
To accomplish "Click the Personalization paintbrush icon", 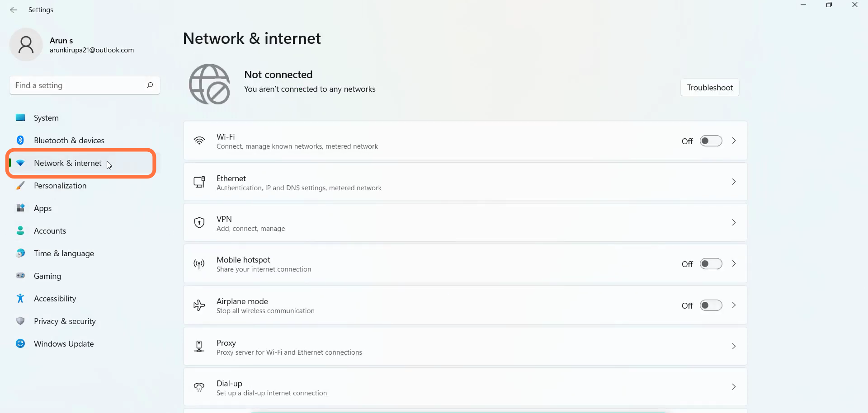I will (x=20, y=185).
